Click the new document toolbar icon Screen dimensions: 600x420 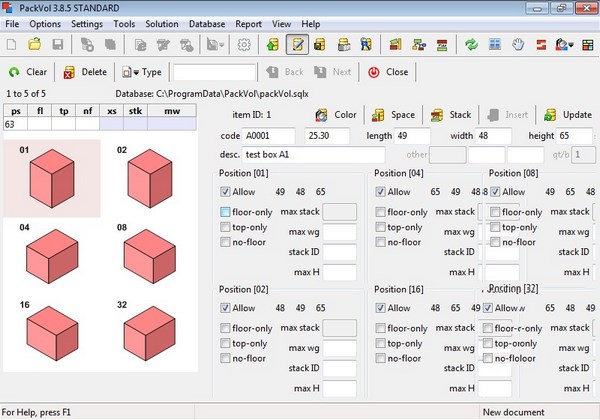click(13, 45)
